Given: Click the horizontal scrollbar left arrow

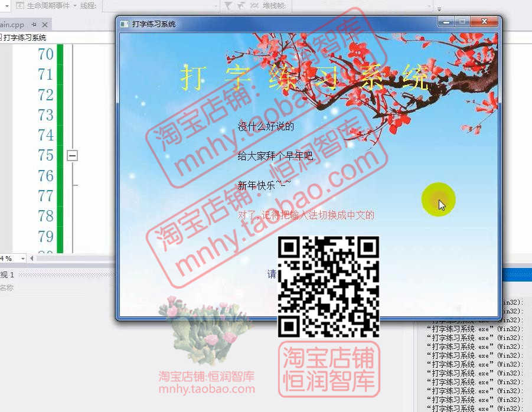Looking at the screenshot, I should coord(31,259).
